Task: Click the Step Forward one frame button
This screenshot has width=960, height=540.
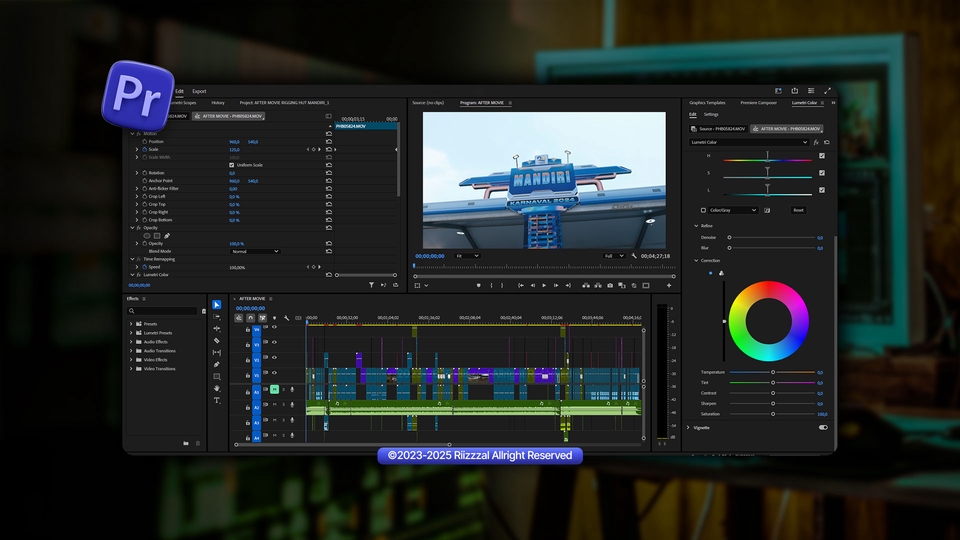Action: click(556, 285)
